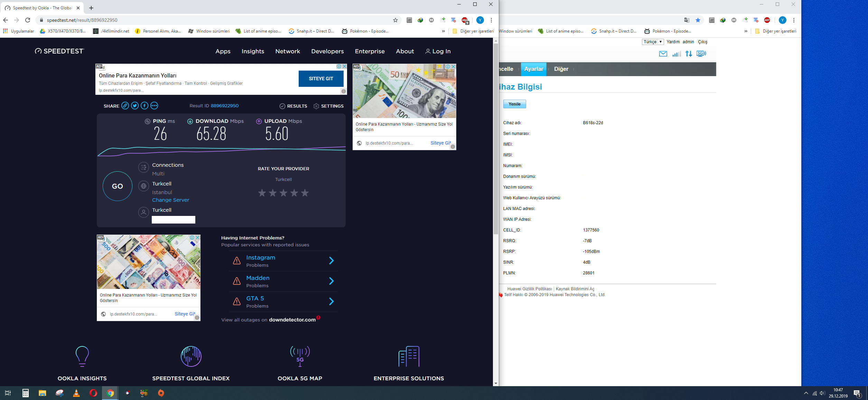Click router 5G WiFi status icon
This screenshot has width=868, height=400.
click(701, 54)
